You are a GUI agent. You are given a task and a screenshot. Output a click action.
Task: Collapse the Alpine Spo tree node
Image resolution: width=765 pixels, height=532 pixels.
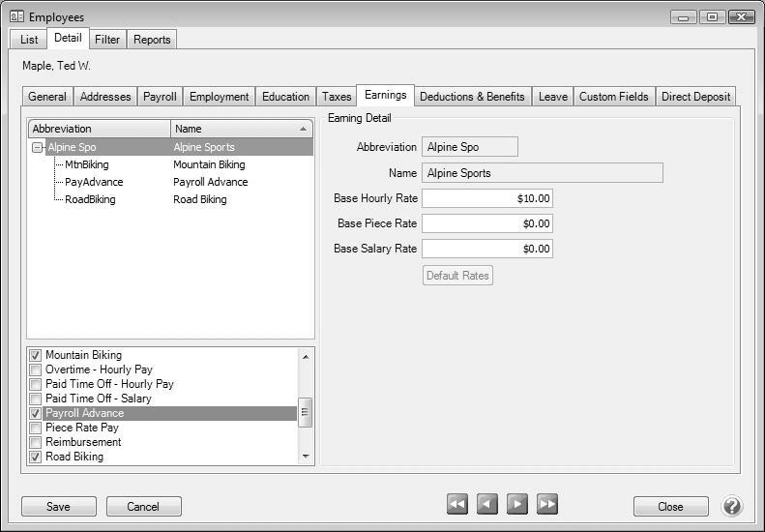pos(38,148)
